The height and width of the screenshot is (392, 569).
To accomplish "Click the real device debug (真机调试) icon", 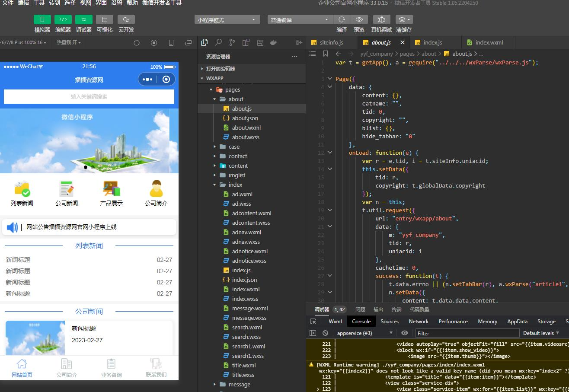I will point(381,19).
